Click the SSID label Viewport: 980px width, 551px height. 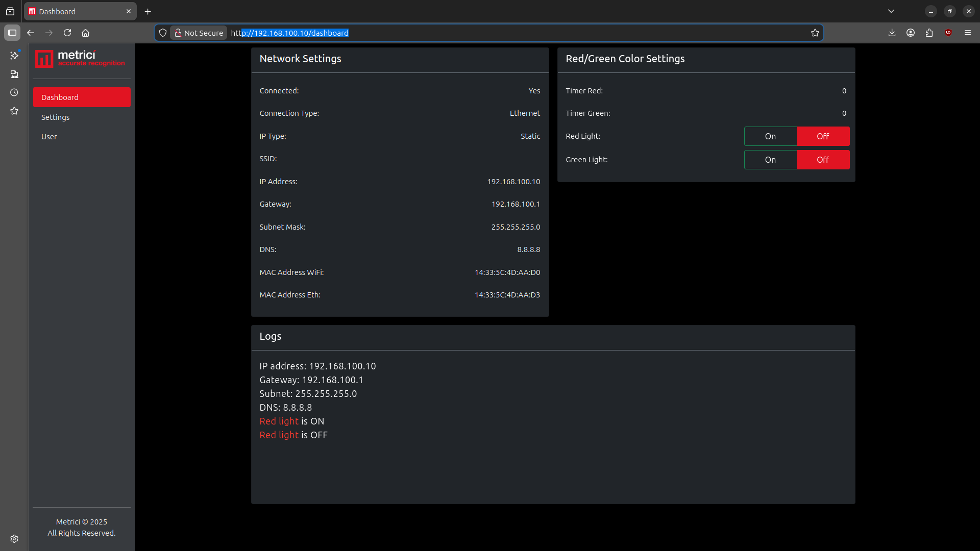pos(268,159)
